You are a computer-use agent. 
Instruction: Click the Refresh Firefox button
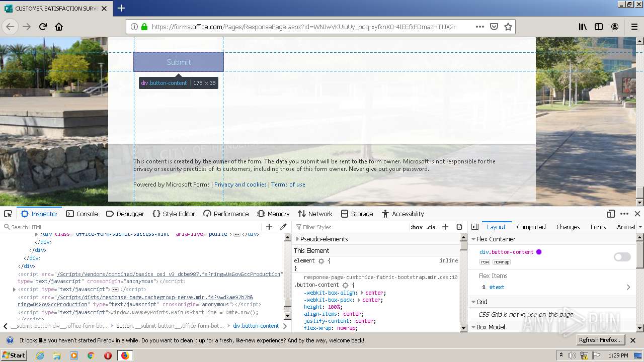(x=601, y=340)
